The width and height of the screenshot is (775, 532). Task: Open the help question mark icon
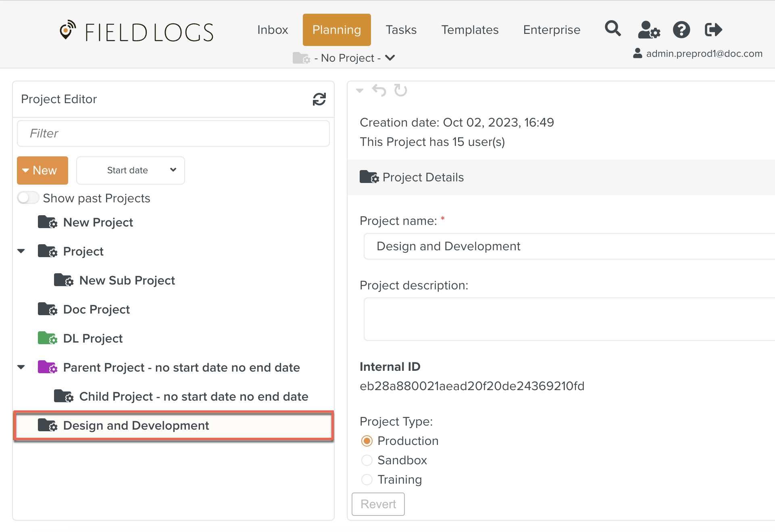click(x=681, y=30)
